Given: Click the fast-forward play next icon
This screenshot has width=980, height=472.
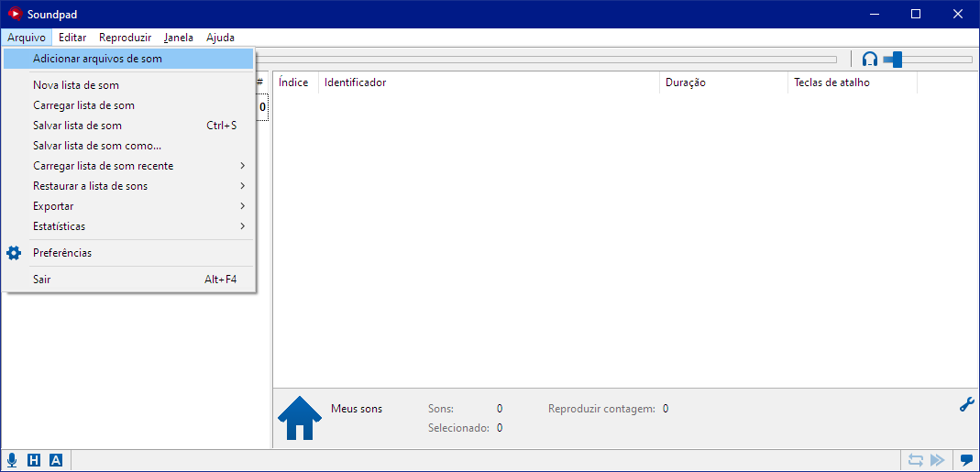Looking at the screenshot, I should [937, 460].
